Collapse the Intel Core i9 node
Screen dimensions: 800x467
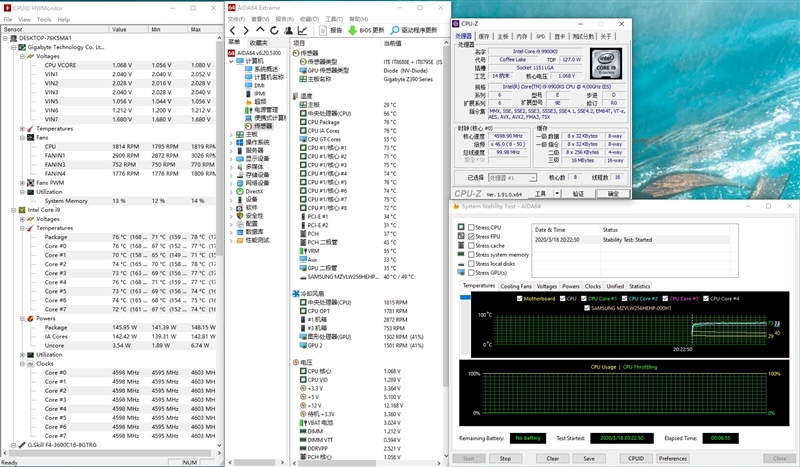(14, 210)
